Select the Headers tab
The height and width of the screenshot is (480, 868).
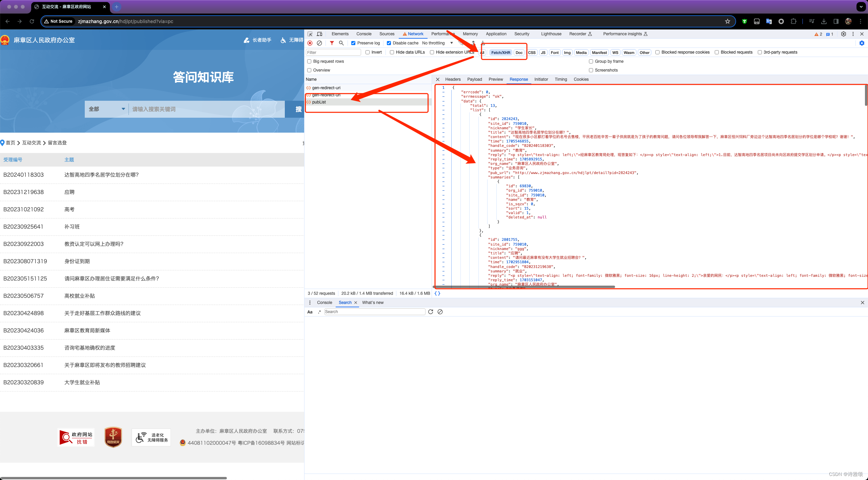pos(453,79)
